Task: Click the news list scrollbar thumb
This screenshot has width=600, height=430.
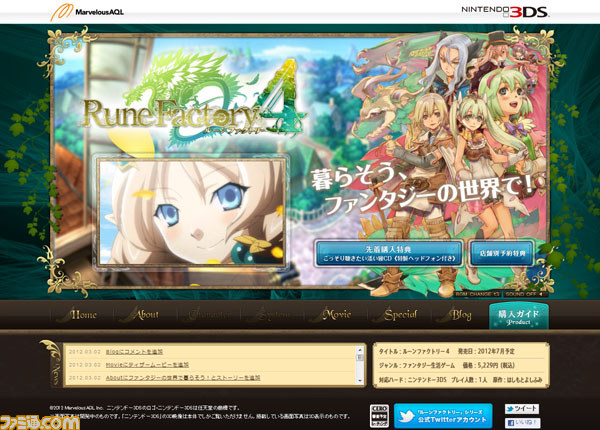Action: (x=360, y=358)
